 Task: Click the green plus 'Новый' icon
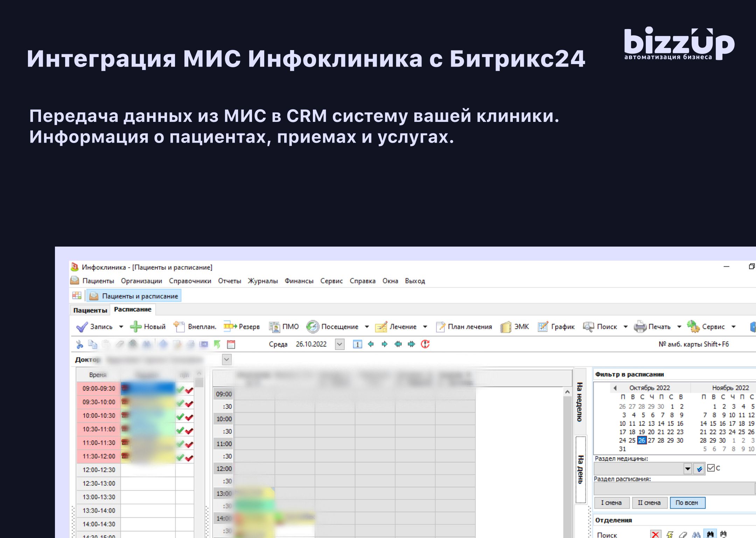[x=136, y=326]
